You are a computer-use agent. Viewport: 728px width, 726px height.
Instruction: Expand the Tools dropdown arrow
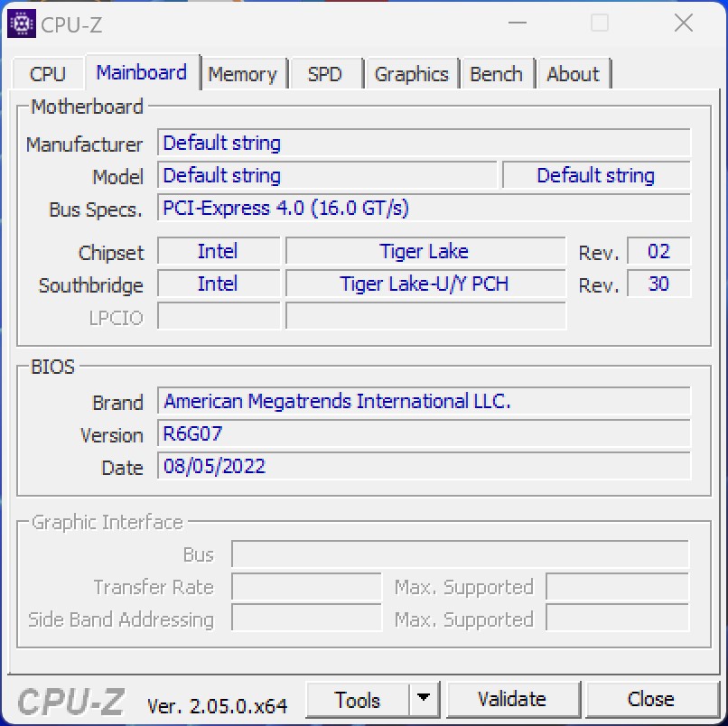pyautogui.click(x=424, y=699)
